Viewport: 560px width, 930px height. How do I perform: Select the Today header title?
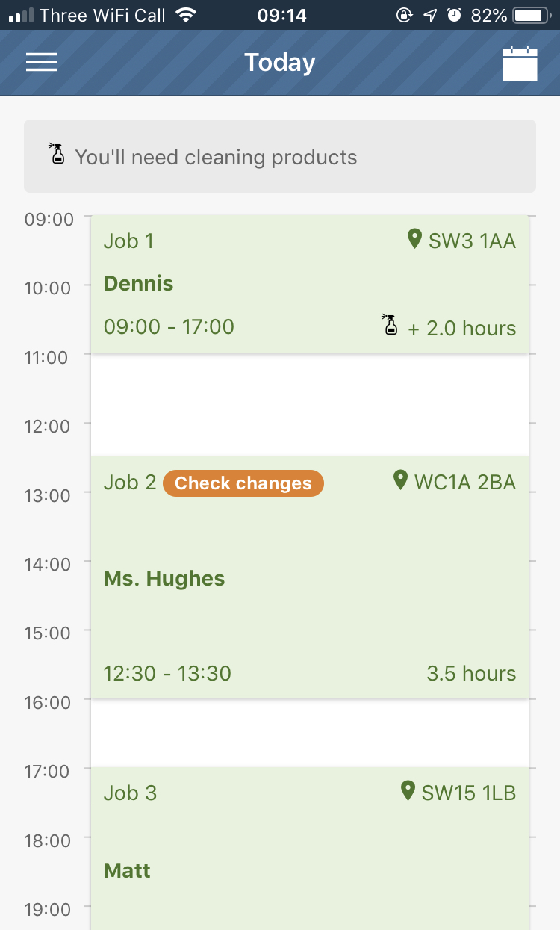pyautogui.click(x=280, y=63)
